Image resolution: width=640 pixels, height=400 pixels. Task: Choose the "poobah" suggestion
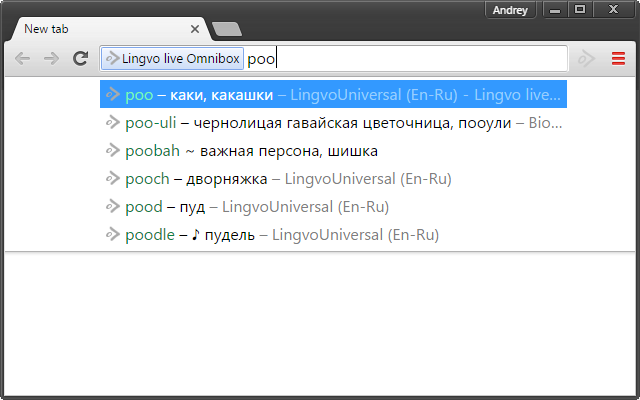[333, 151]
